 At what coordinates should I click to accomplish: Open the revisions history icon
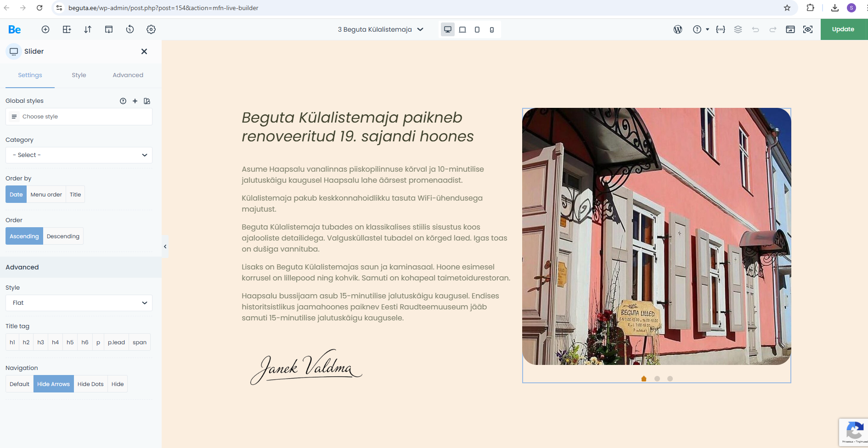click(x=130, y=29)
